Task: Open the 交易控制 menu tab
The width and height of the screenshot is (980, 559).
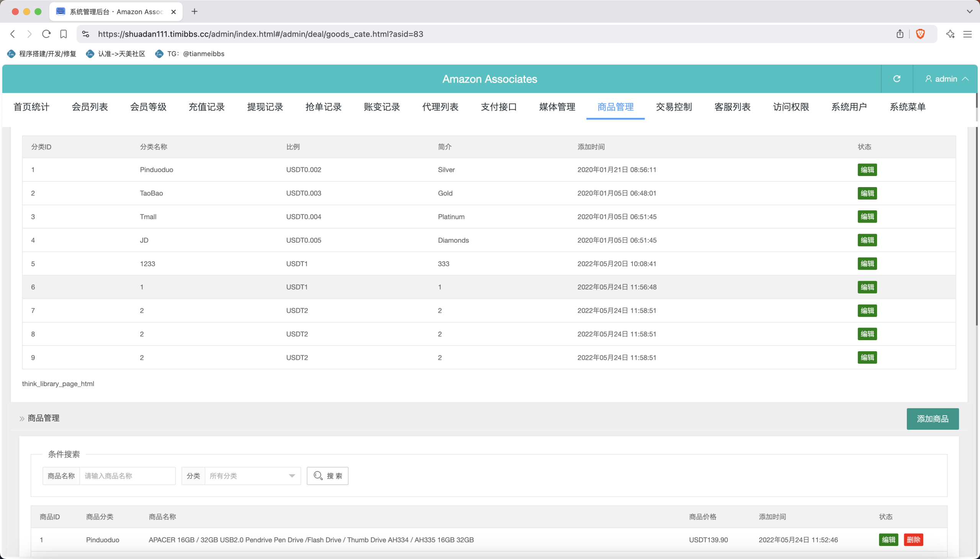Action: (673, 107)
